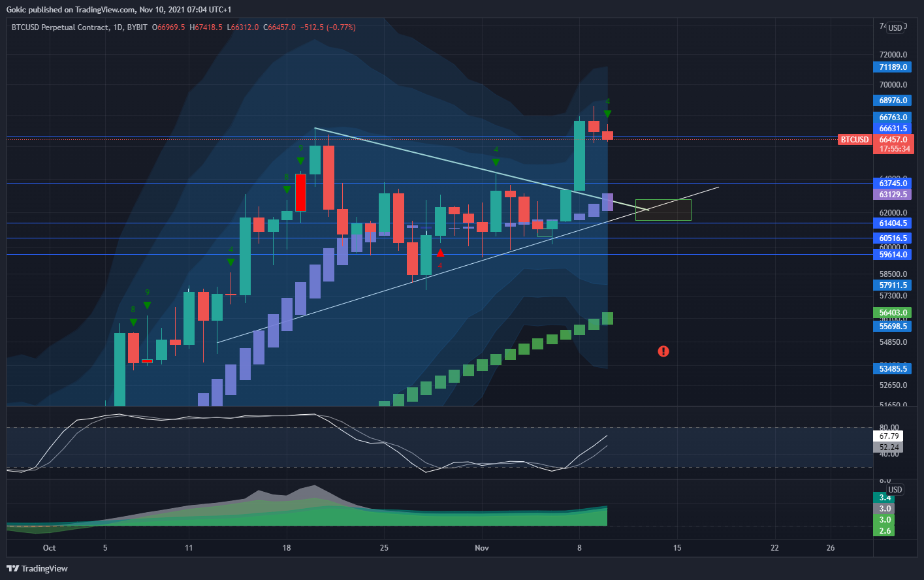The width and height of the screenshot is (924, 580).
Task: Toggle USD currency button on main price axis
Action: pyautogui.click(x=895, y=27)
